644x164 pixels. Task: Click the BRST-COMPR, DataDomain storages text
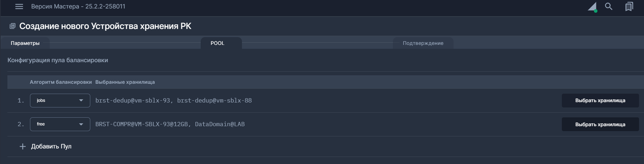pyautogui.click(x=170, y=124)
